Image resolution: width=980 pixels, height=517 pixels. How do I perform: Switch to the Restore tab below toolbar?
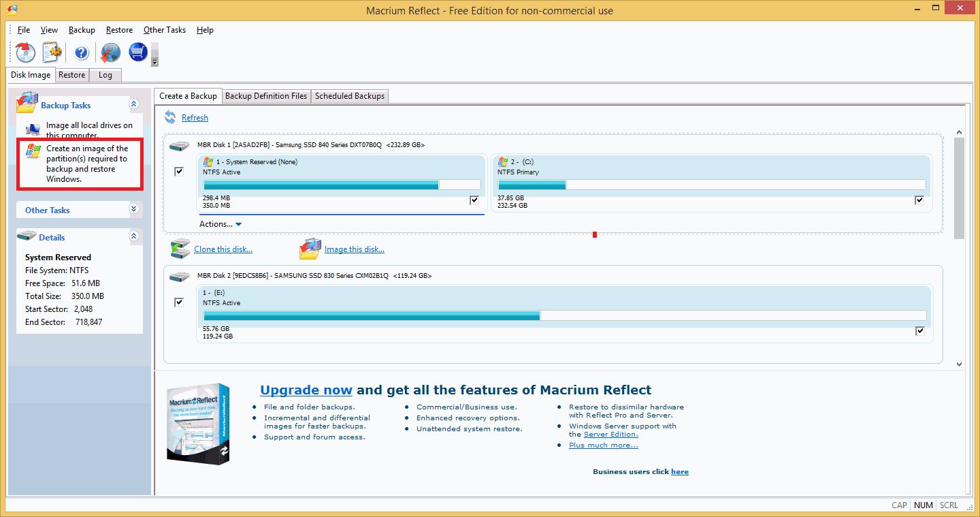coord(71,75)
